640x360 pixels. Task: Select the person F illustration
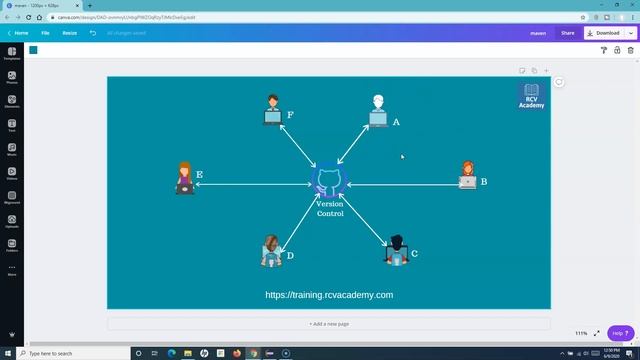tap(273, 109)
